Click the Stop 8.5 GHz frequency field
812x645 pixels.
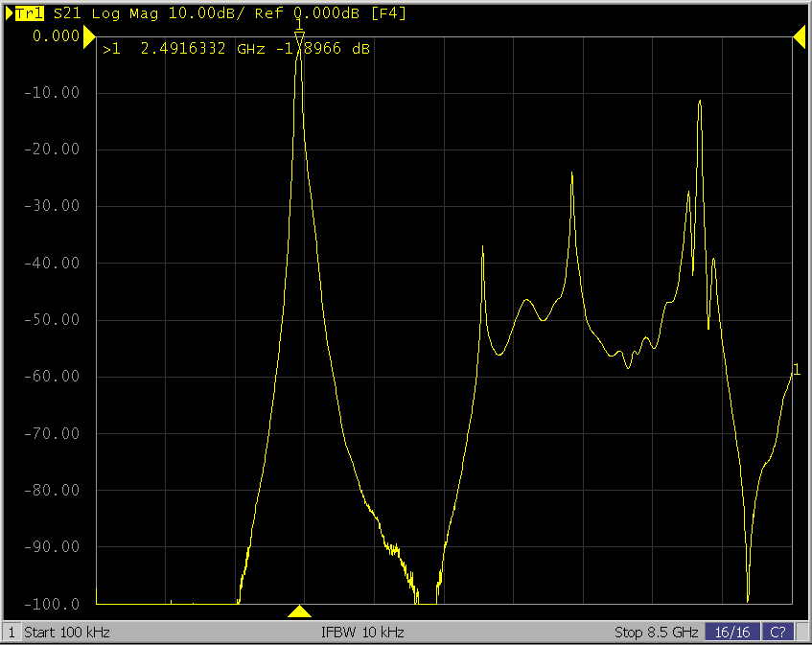(x=655, y=633)
